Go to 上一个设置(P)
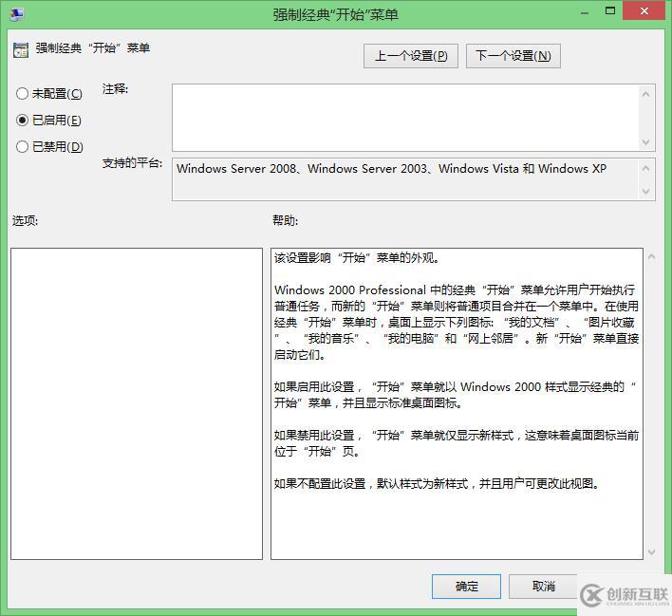The width and height of the screenshot is (672, 616). click(x=411, y=56)
